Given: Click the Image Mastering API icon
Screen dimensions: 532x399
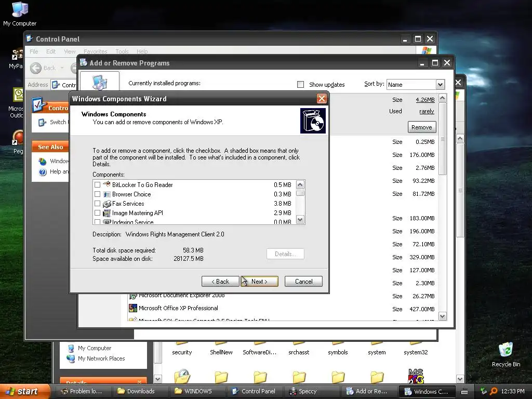Looking at the screenshot, I should 107,213.
